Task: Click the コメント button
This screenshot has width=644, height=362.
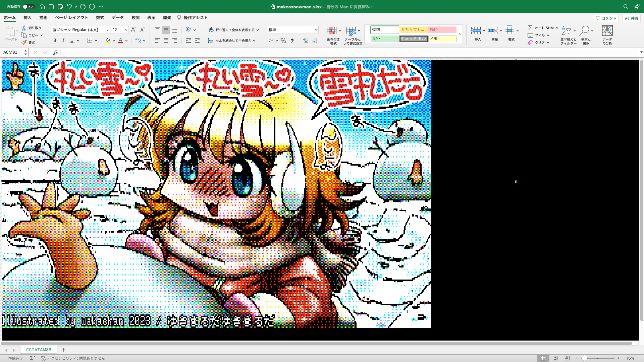Action: pos(606,18)
